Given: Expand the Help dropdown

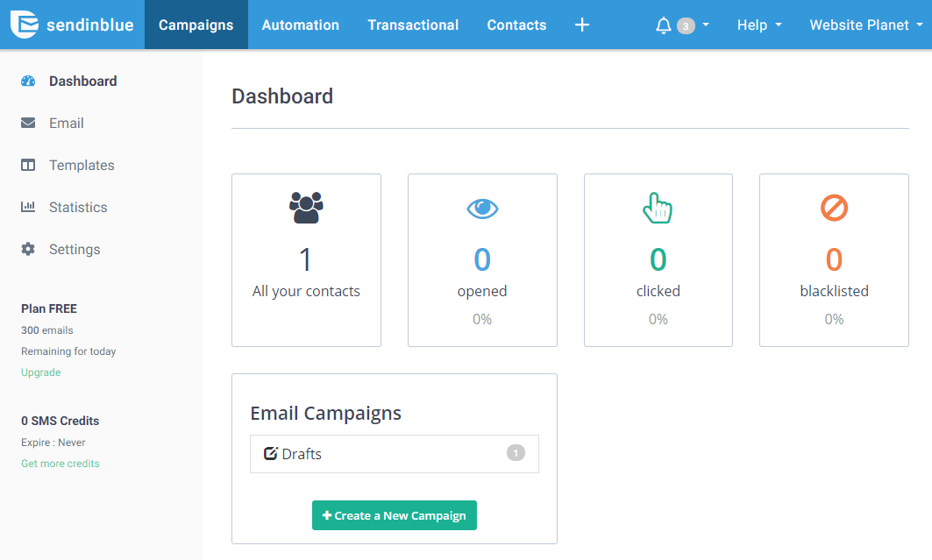Looking at the screenshot, I should (x=758, y=25).
